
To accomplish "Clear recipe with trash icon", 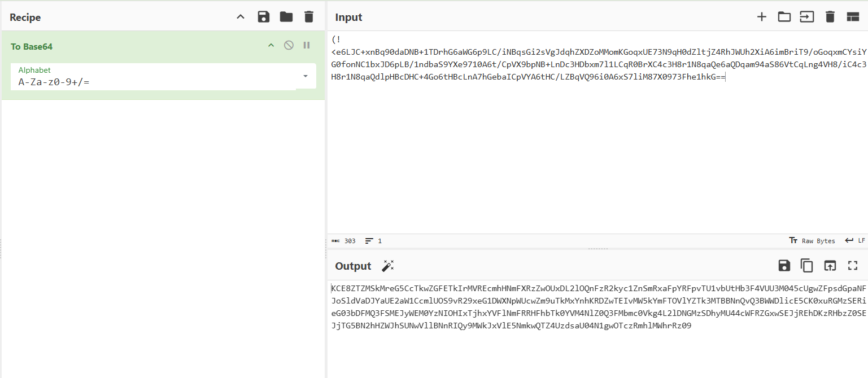I will click(x=308, y=17).
